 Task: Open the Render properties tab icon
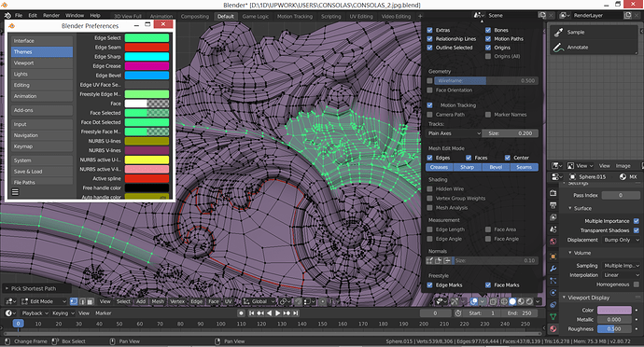[553, 193]
